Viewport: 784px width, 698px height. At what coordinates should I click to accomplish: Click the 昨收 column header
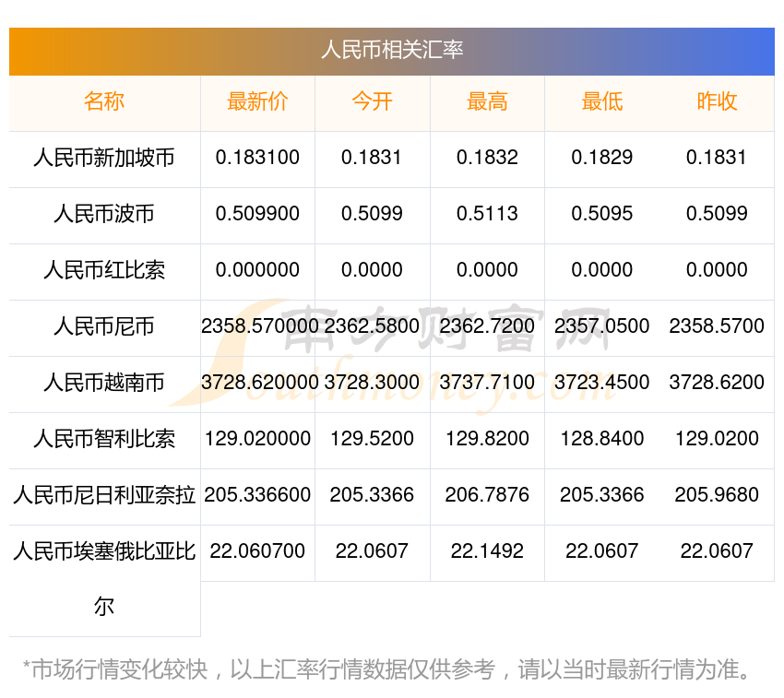pos(717,102)
